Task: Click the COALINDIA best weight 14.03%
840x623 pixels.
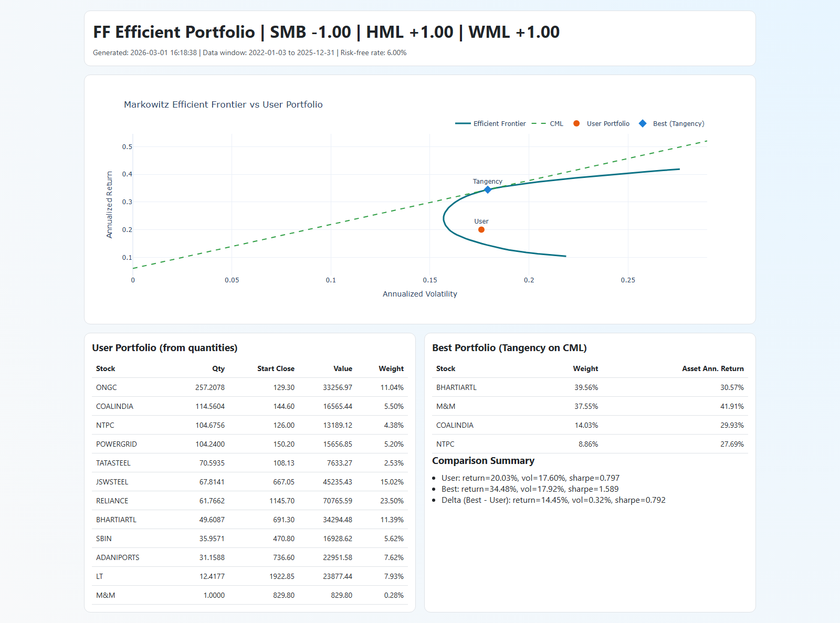Action: point(586,425)
